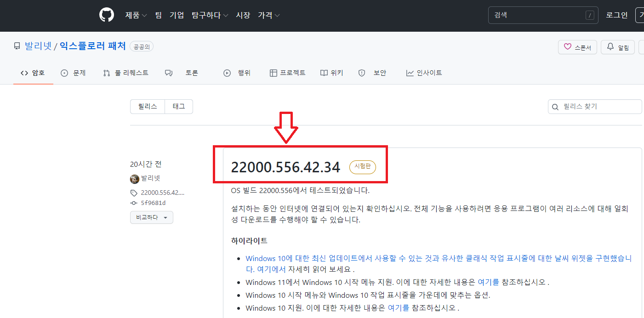Image resolution: width=644 pixels, height=318 pixels.
Task: Click the 알림 bell button
Action: (617, 47)
